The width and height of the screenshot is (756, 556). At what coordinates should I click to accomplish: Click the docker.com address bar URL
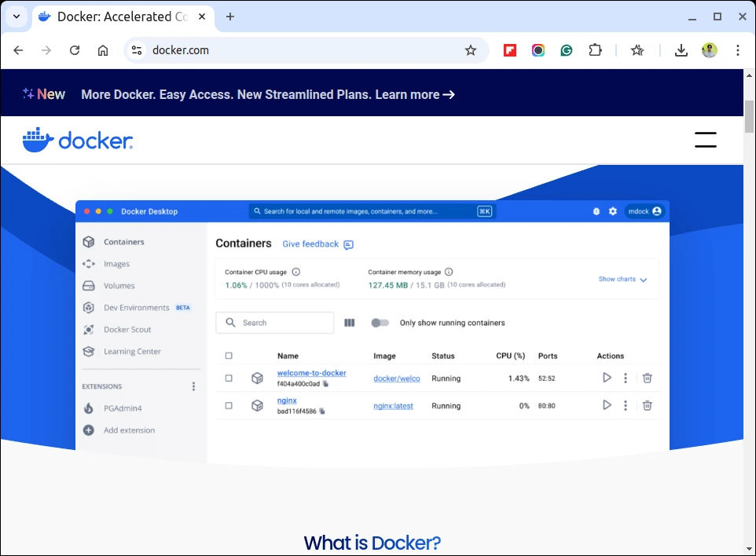[x=181, y=50]
